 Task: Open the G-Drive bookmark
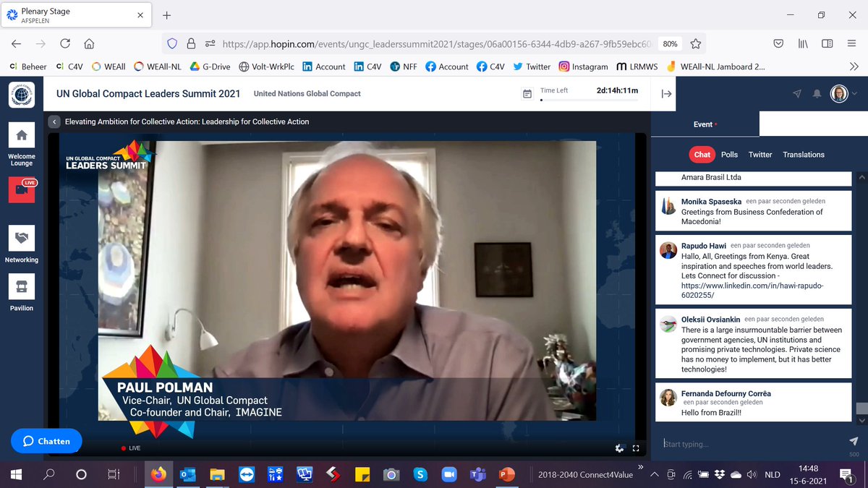pos(209,67)
